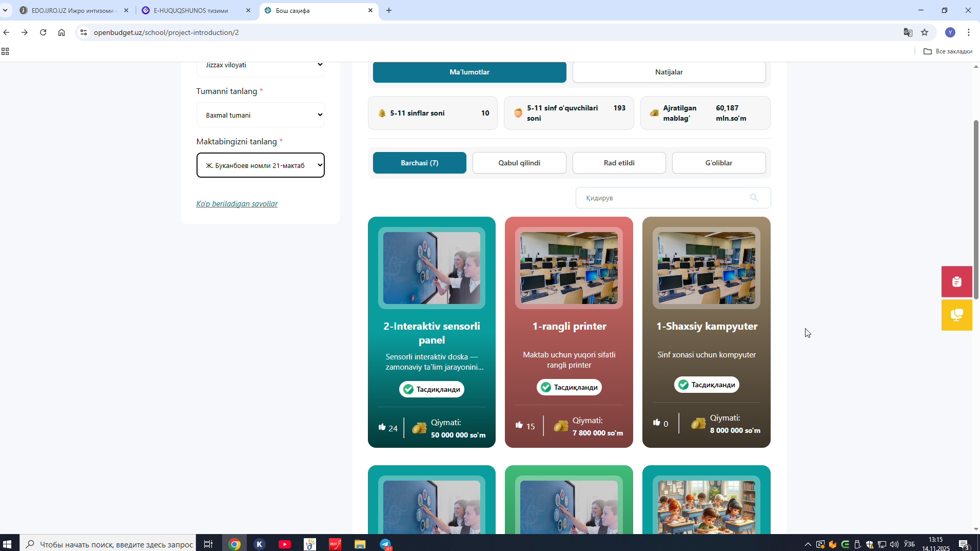Open the notifications action center
The width and height of the screenshot is (980, 551).
(964, 544)
